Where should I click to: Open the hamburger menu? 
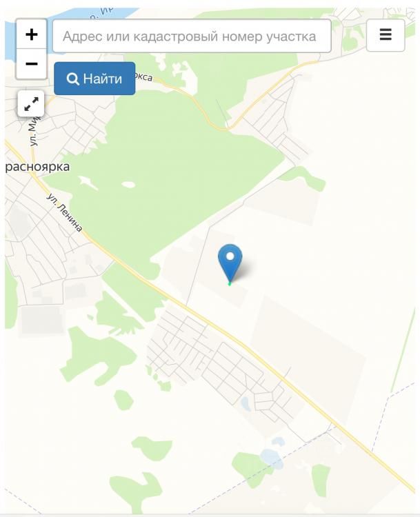click(386, 35)
